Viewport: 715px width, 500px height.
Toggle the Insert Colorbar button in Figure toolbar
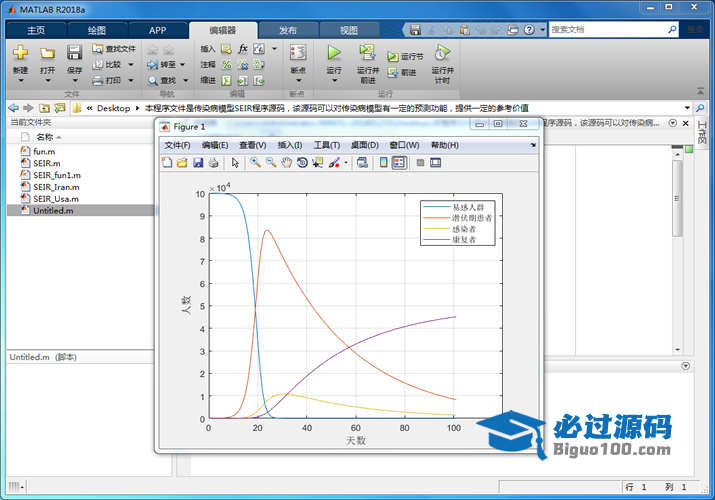[384, 162]
